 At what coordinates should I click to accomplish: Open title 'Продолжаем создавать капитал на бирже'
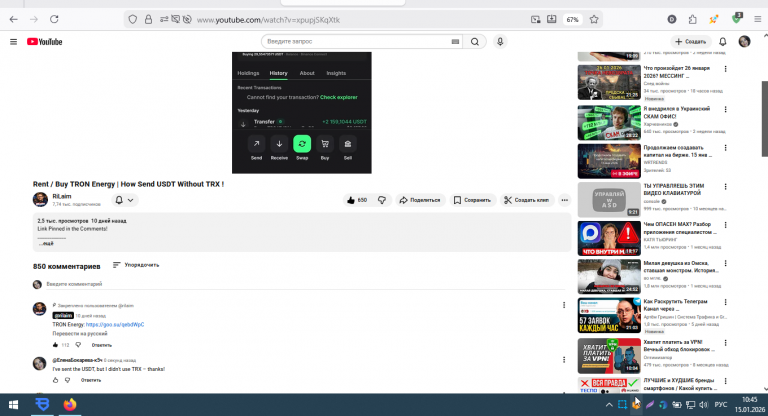click(x=677, y=151)
